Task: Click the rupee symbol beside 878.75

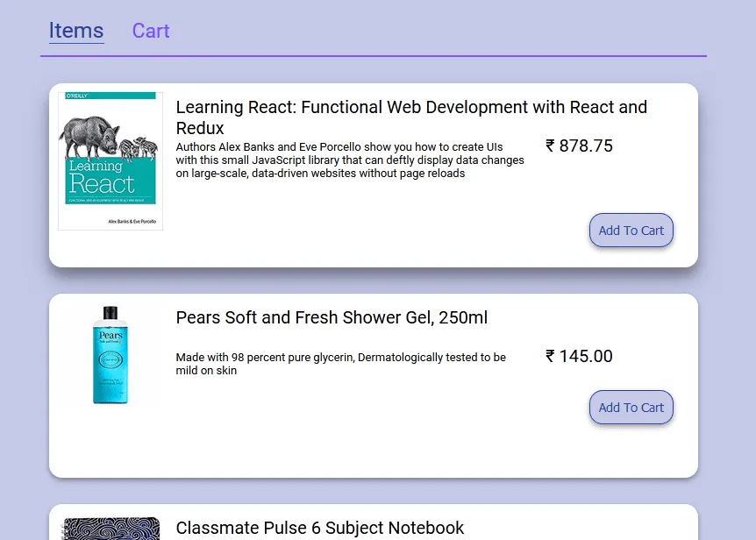Action: click(551, 146)
